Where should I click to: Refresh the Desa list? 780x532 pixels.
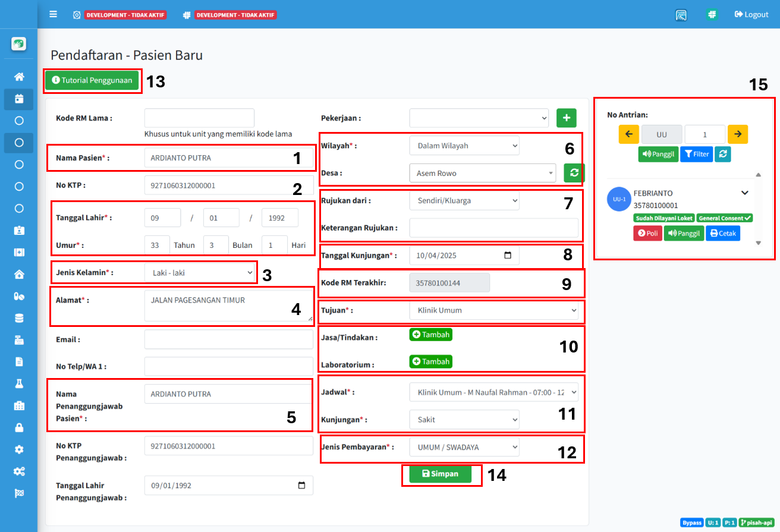click(574, 173)
